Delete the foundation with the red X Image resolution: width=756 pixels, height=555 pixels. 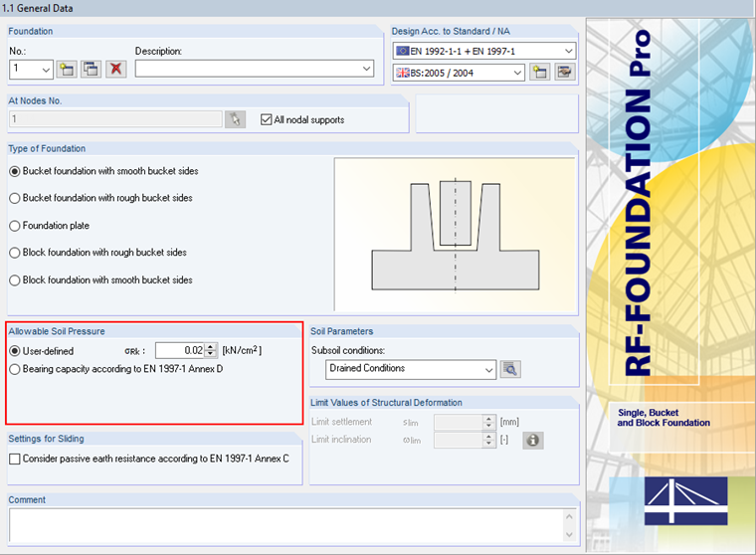tap(115, 70)
